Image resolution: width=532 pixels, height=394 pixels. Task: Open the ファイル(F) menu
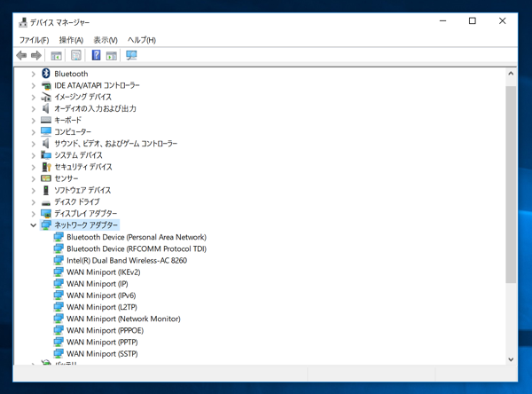point(34,40)
